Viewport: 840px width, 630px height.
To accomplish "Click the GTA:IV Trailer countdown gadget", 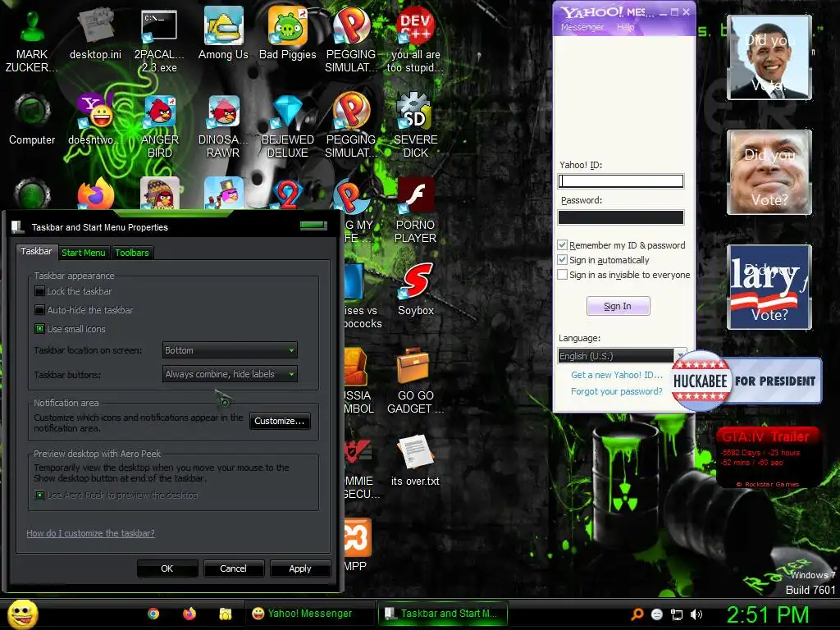I will 768,458.
